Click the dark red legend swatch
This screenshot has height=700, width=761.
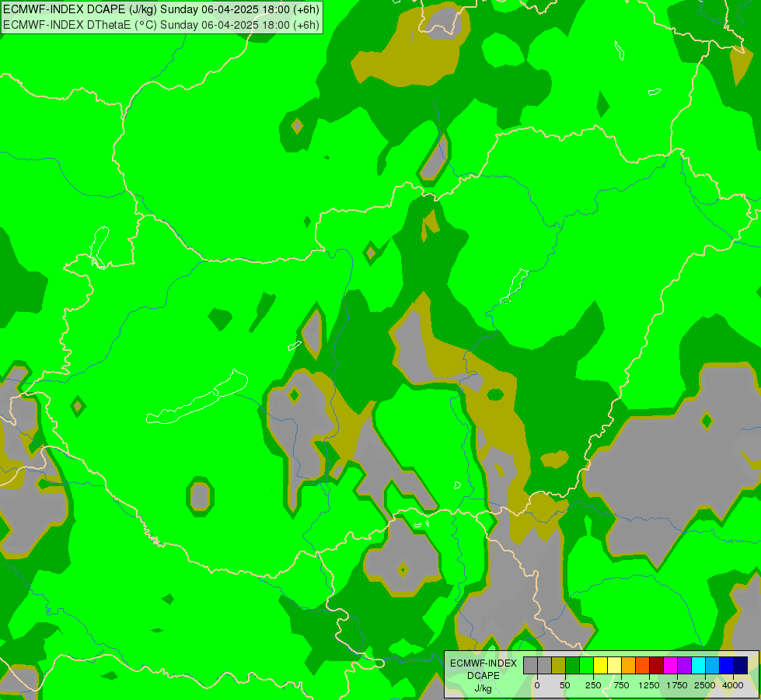(657, 665)
